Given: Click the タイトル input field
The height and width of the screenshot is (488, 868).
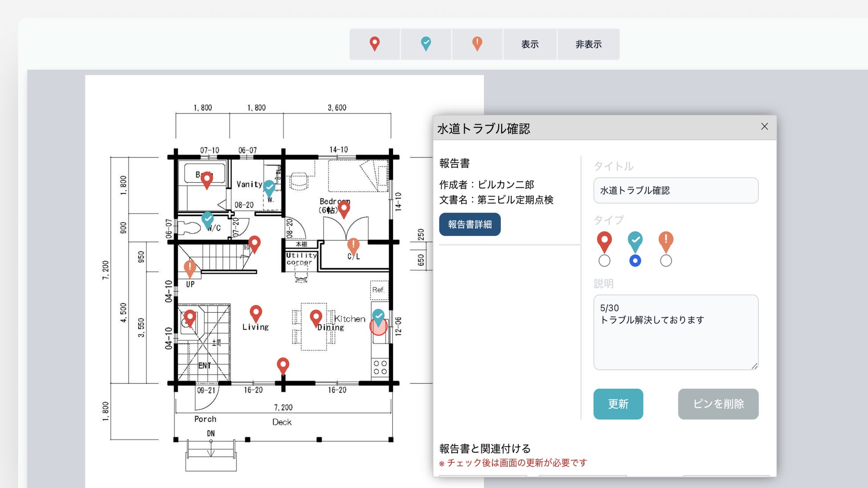Looking at the screenshot, I should point(675,190).
